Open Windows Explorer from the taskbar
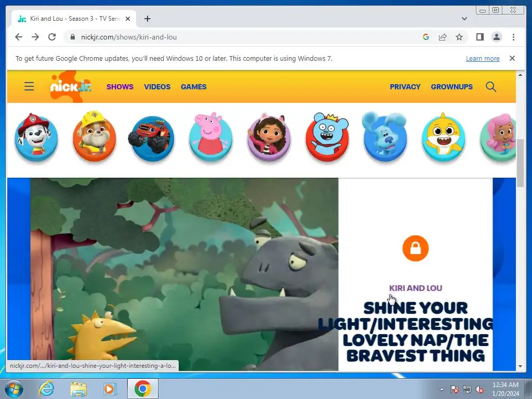The width and height of the screenshot is (532, 399). point(78,389)
